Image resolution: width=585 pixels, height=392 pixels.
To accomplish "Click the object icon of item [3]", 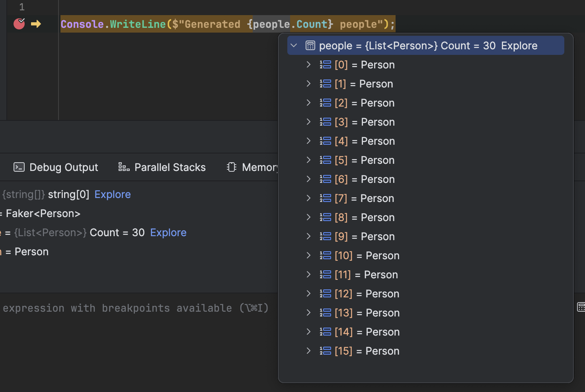I will point(325,122).
